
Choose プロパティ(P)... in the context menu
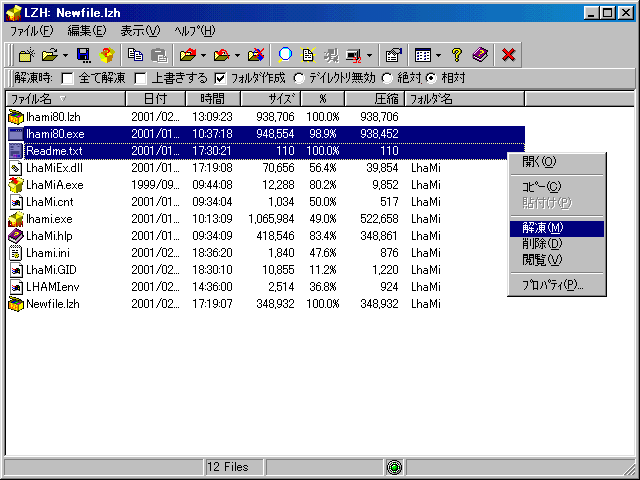coord(557,285)
